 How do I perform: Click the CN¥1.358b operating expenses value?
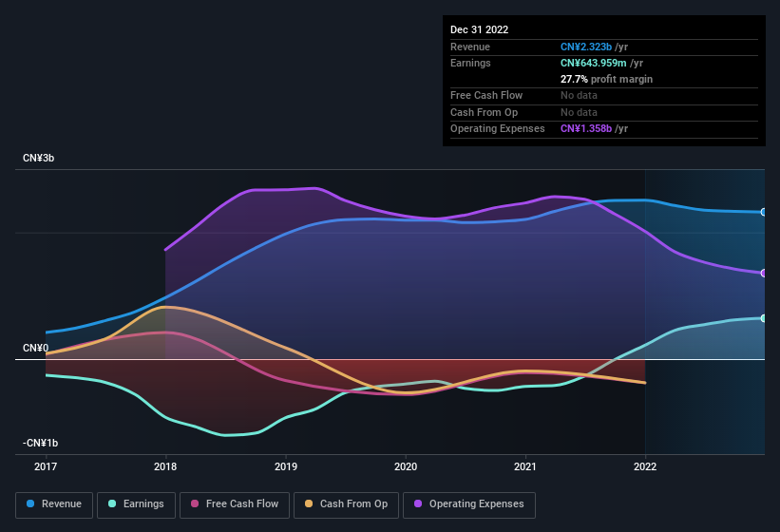pyautogui.click(x=586, y=128)
